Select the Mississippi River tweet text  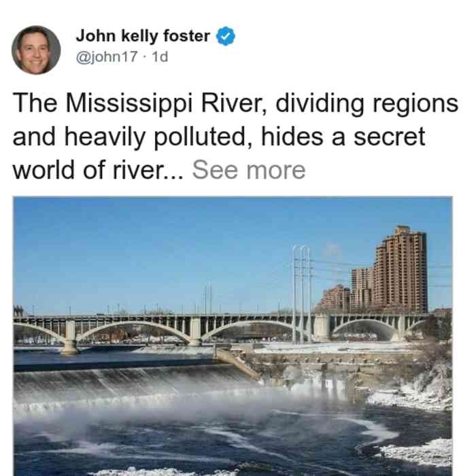point(235,136)
